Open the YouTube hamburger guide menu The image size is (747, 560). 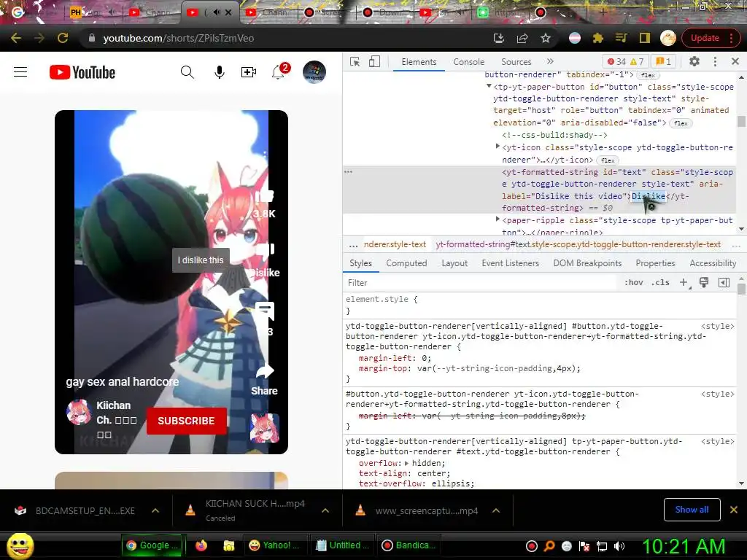(20, 72)
